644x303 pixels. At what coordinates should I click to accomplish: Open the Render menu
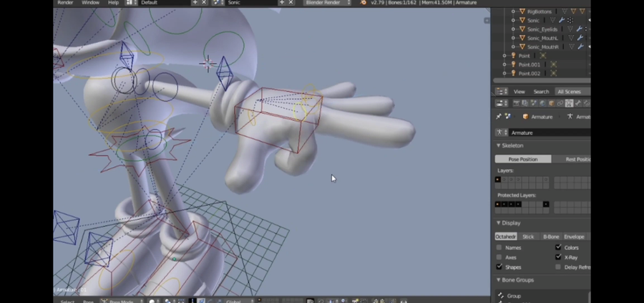pos(65,2)
